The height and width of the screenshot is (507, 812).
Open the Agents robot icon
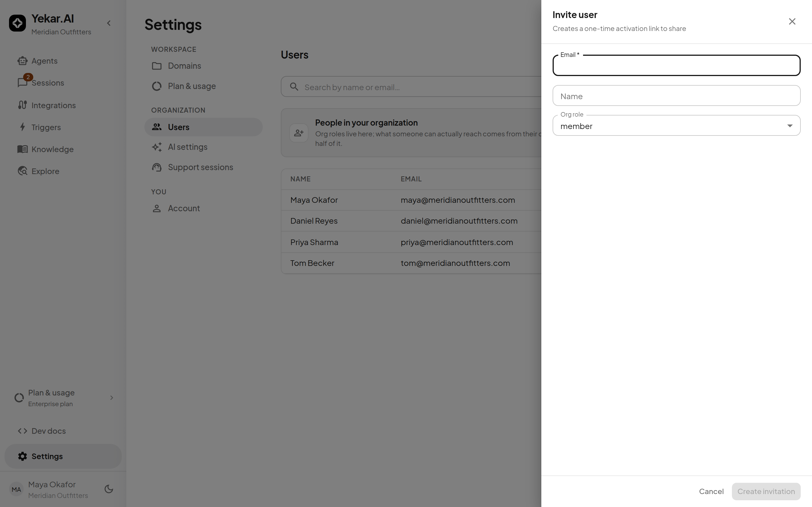click(x=23, y=61)
